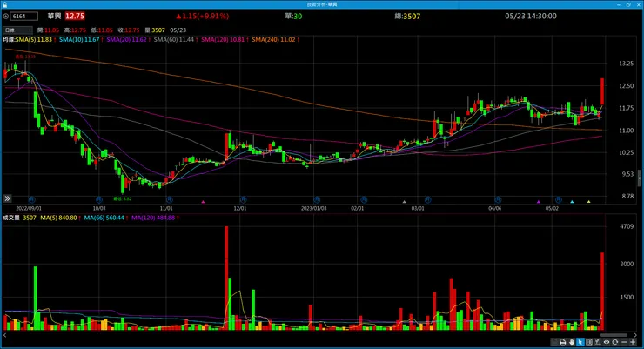Click the dimmed first toolbar icon left of print
The height and width of the screenshot is (349, 644).
click(x=554, y=342)
